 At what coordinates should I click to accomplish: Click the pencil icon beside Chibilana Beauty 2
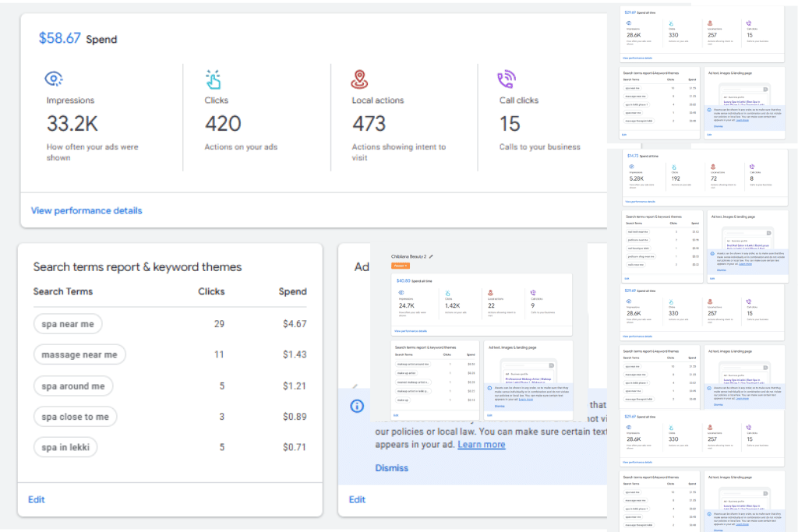point(431,256)
